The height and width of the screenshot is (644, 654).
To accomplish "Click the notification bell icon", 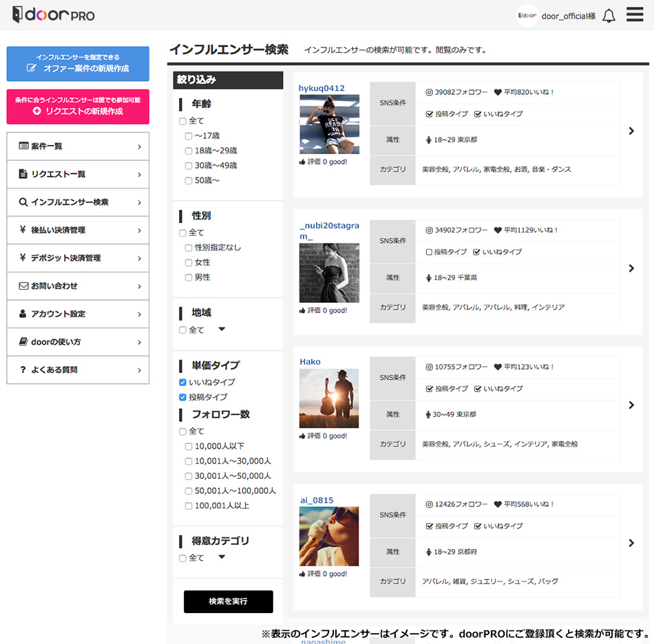I will pos(609,16).
